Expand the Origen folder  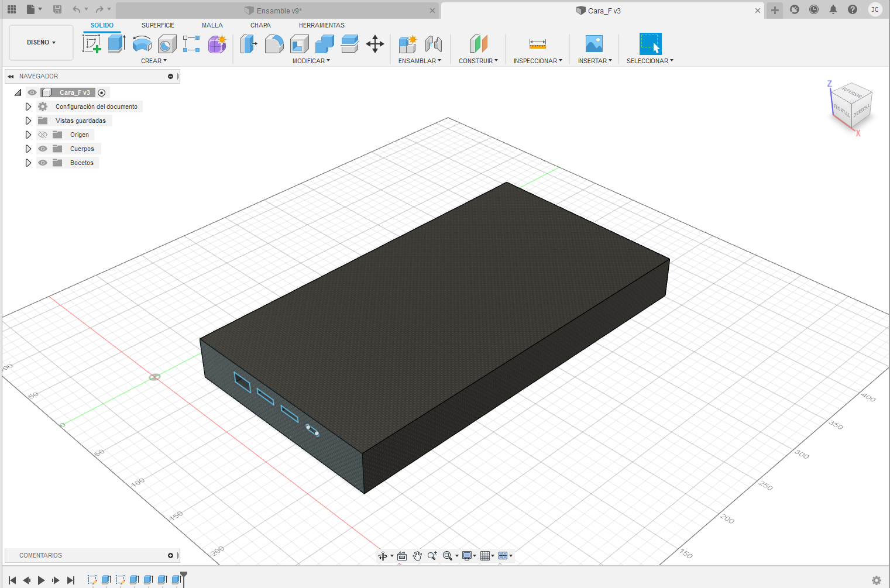pyautogui.click(x=28, y=135)
